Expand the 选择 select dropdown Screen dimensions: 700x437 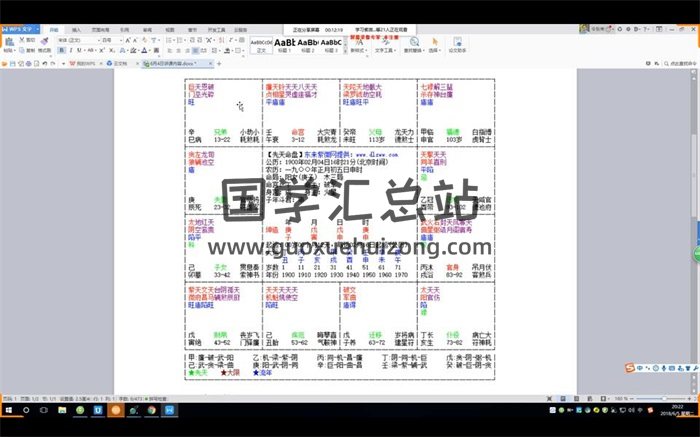point(440,50)
